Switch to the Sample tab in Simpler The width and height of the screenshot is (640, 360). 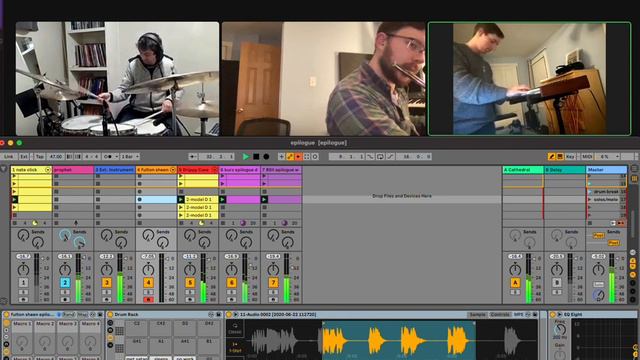click(x=477, y=315)
